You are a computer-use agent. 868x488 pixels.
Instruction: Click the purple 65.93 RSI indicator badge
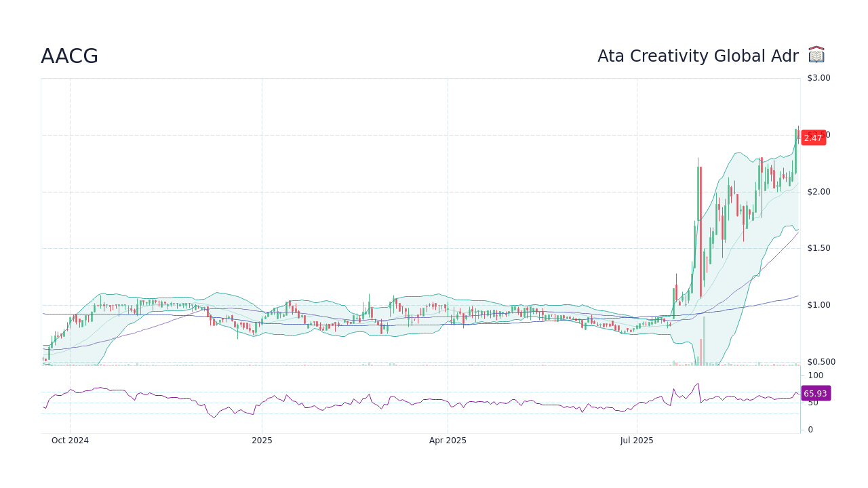[x=814, y=393]
